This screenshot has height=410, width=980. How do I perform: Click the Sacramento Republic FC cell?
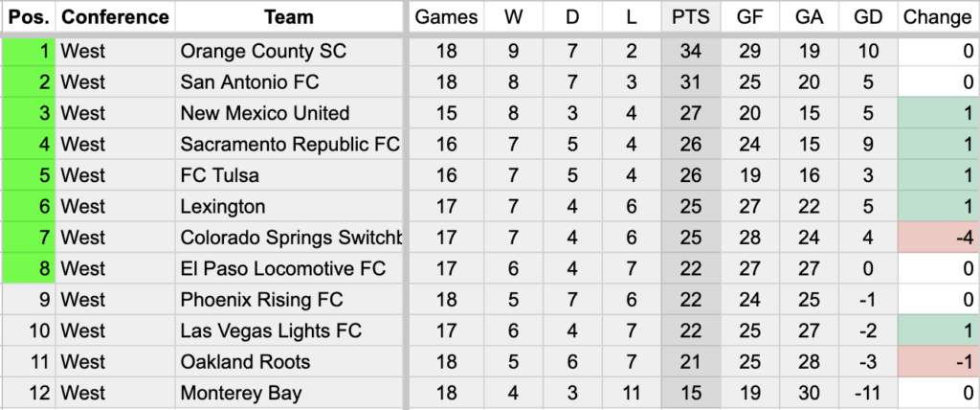click(289, 145)
